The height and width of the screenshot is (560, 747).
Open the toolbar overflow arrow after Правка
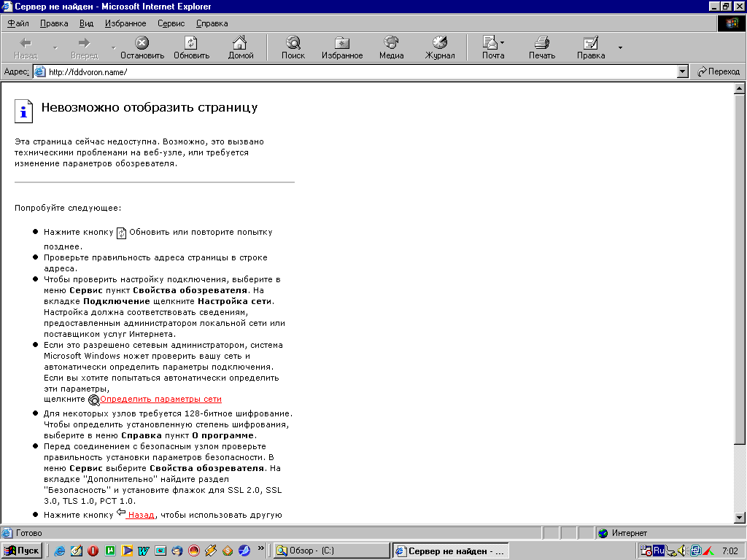620,48
